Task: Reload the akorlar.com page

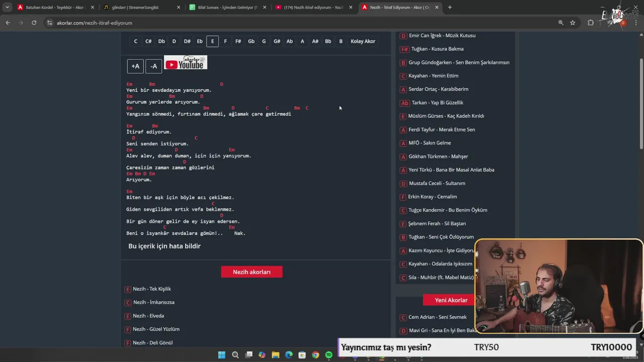Action: [34, 23]
